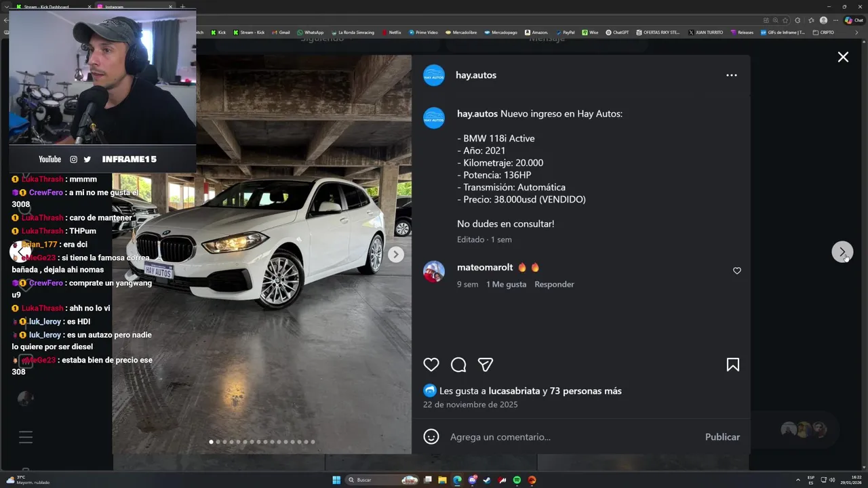Viewport: 868px width, 488px height.
Task: Like the post with the heart icon
Action: 431,365
